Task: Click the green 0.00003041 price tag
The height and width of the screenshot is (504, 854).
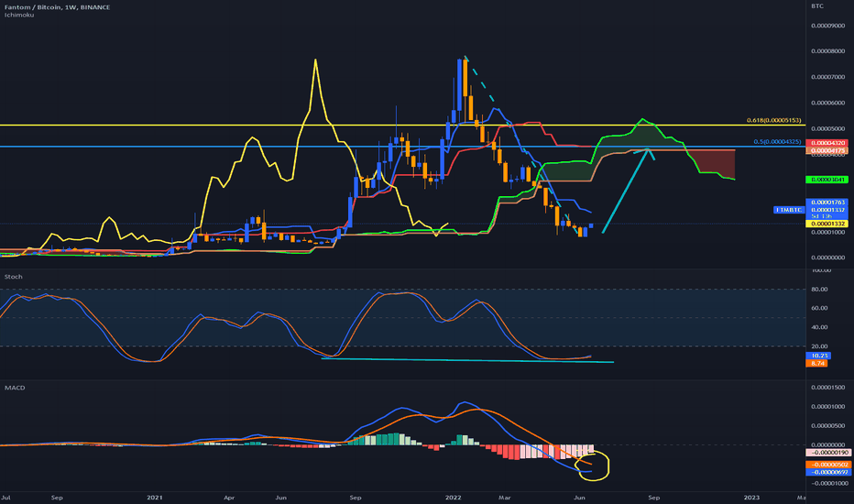Action: click(x=827, y=180)
